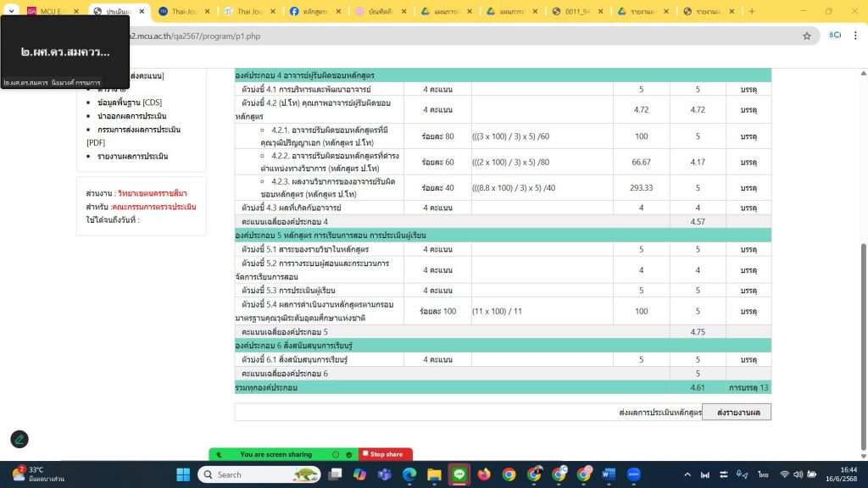Open the battery tray icon

click(x=812, y=474)
